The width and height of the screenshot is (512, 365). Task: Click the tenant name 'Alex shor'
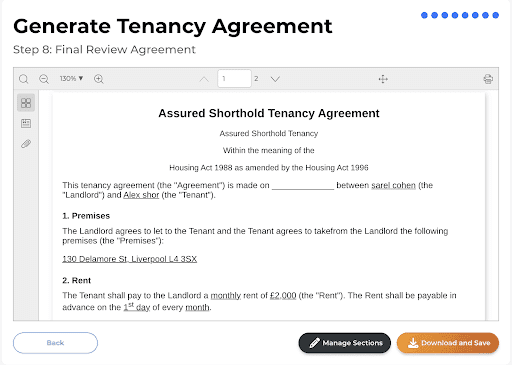click(141, 195)
